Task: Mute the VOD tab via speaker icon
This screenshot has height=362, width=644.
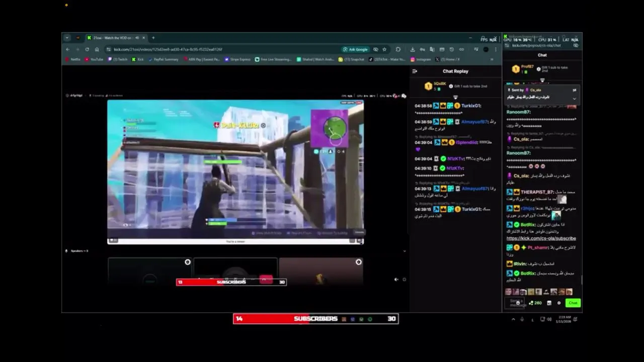Action: 137,38
